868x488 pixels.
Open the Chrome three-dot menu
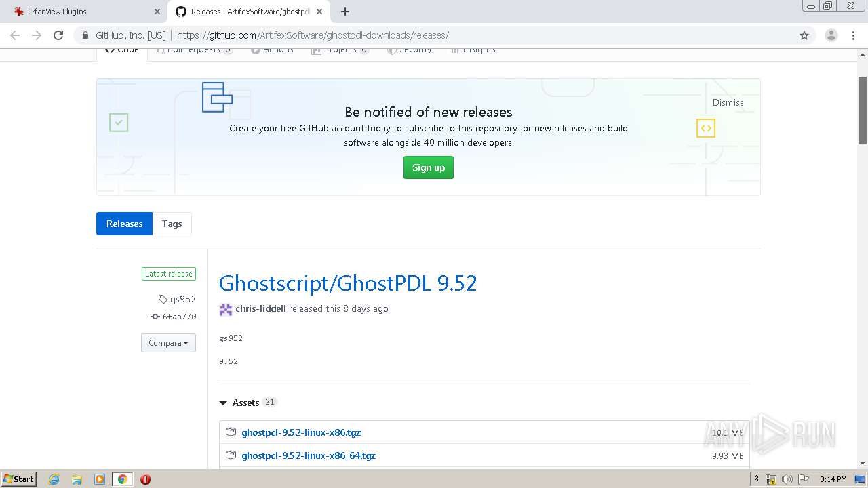pos(853,35)
